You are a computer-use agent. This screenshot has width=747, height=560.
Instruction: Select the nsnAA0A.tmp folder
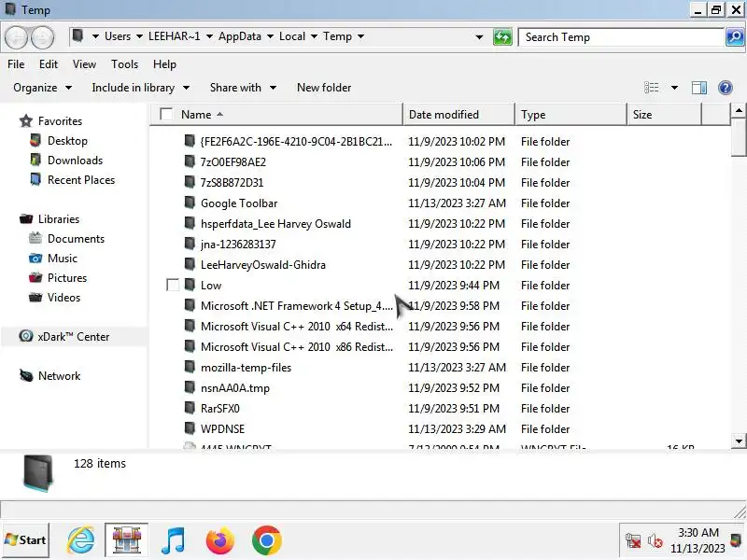(235, 388)
